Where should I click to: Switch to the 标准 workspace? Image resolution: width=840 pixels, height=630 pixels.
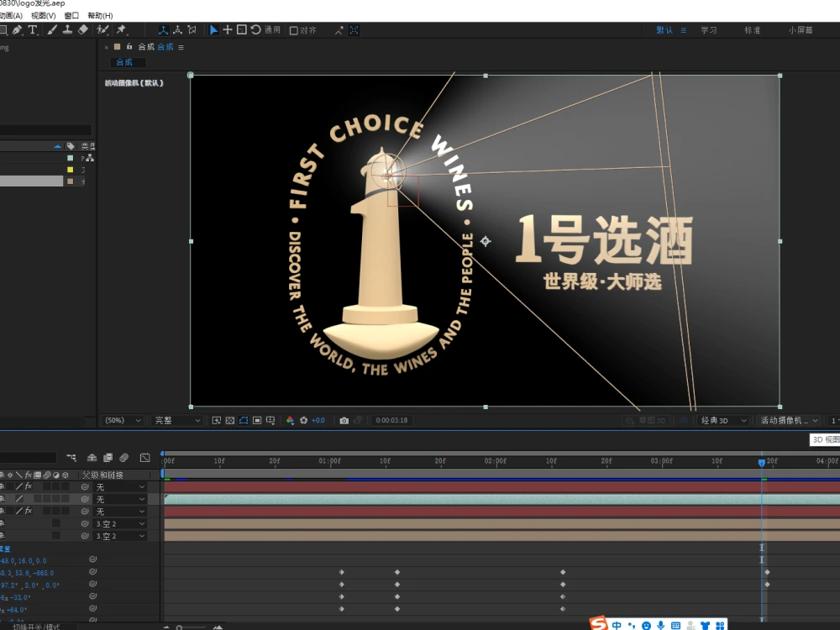[752, 30]
